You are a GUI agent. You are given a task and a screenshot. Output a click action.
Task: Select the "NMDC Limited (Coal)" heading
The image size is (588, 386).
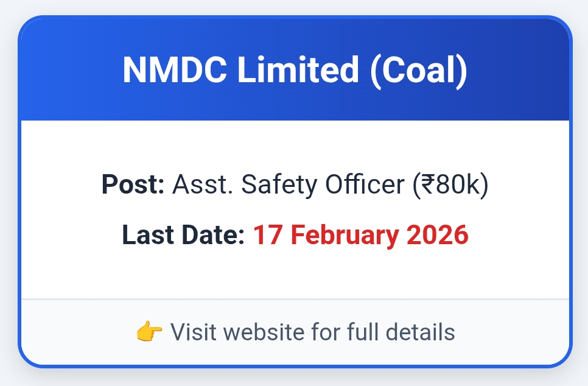coord(295,69)
